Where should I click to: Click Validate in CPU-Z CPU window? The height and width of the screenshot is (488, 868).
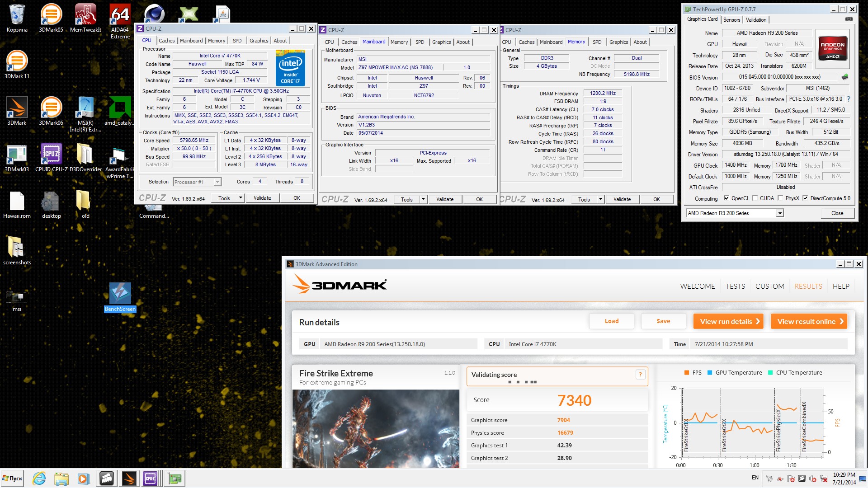click(262, 198)
